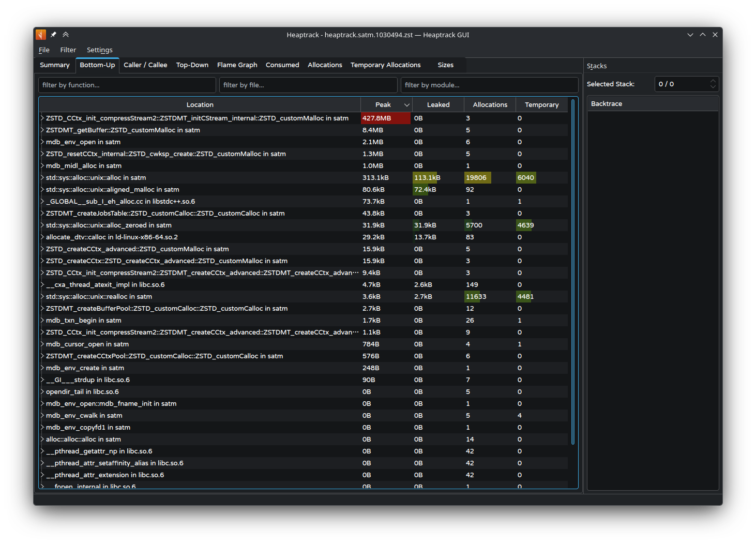This screenshot has height=545, width=756.
Task: Expand the ZSTDMT_getBuffer row
Action: 42,130
